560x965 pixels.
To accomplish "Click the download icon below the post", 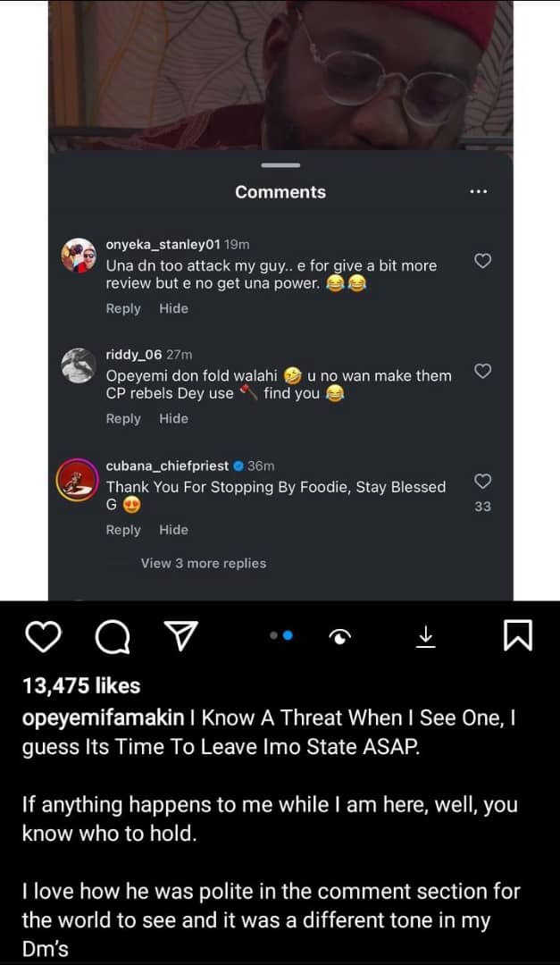I will pyautogui.click(x=426, y=636).
